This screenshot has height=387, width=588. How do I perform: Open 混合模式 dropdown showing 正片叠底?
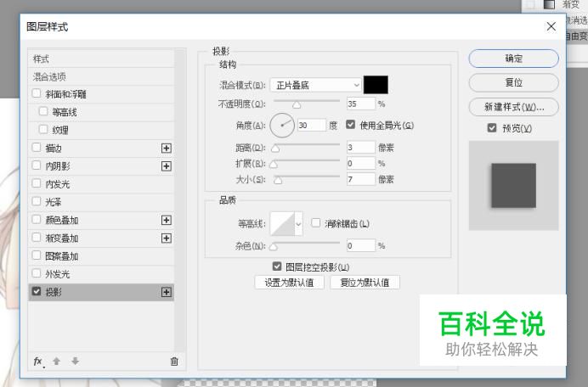[x=315, y=85]
